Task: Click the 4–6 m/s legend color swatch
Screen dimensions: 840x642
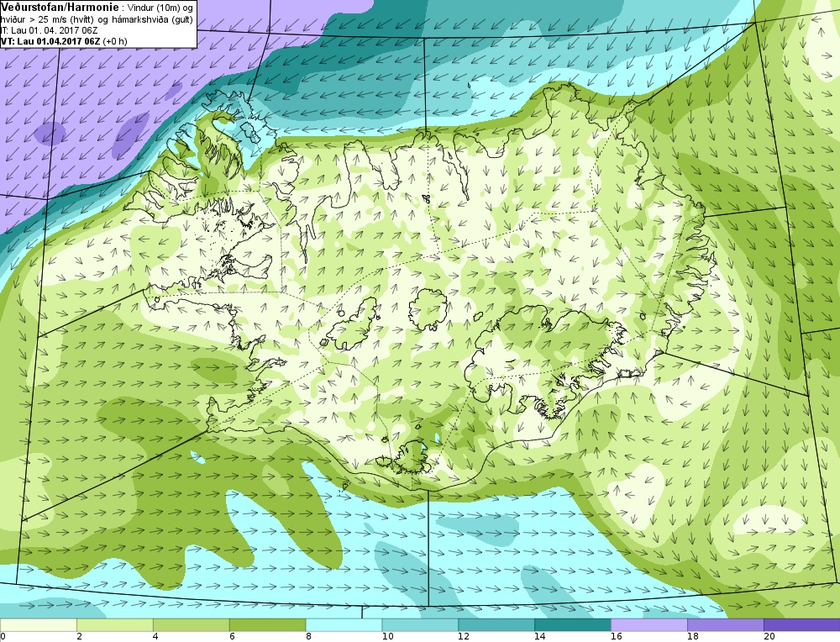Action: coord(192,625)
